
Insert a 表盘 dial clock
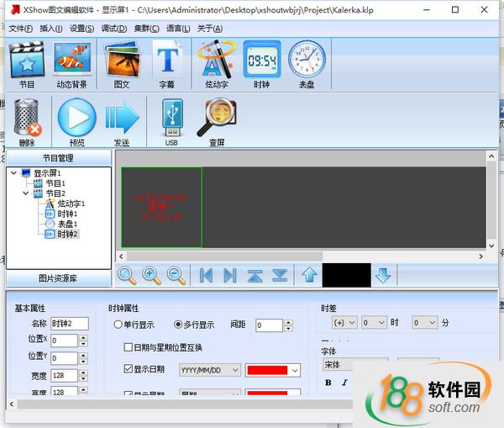click(307, 61)
